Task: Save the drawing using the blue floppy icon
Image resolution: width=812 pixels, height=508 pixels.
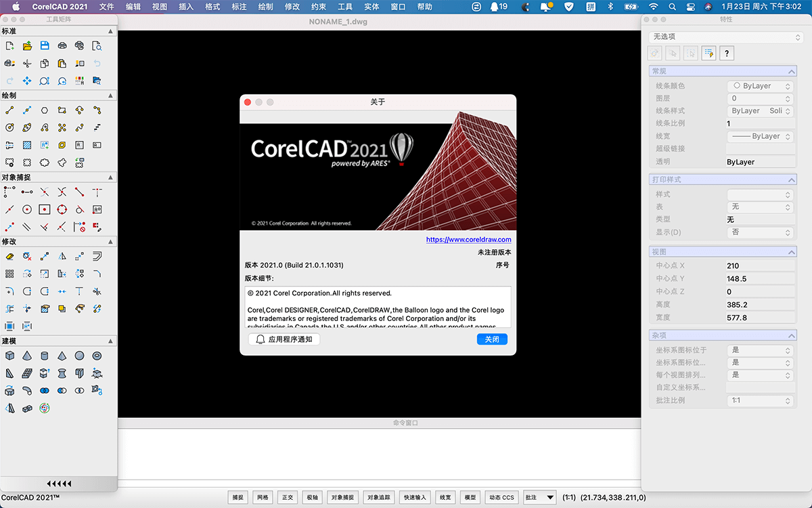Action: (45, 46)
